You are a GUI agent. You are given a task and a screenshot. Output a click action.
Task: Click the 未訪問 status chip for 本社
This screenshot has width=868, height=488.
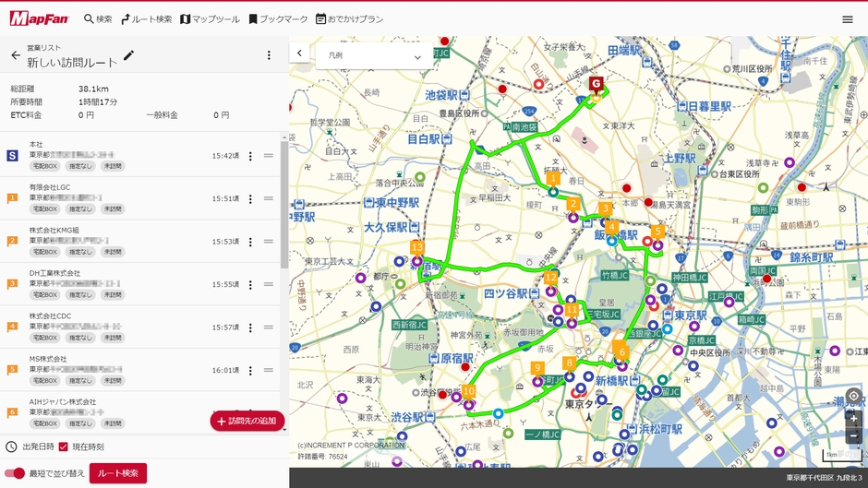pos(113,166)
